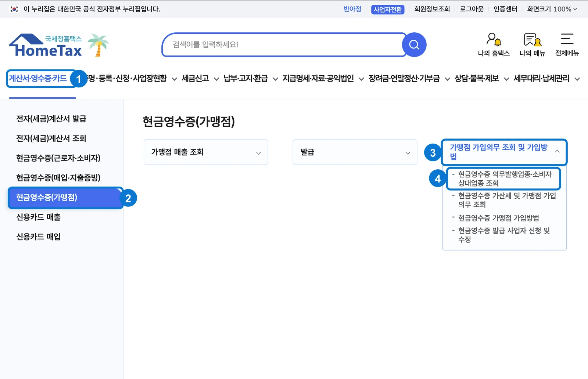Screen dimensions: 588x379
Task: Open the 지급명세·자료·공익법인 menu
Action: (x=318, y=79)
